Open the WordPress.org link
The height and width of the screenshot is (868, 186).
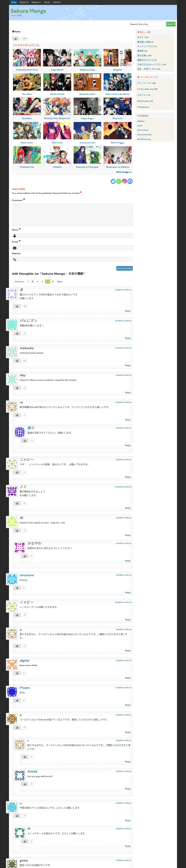(144, 139)
